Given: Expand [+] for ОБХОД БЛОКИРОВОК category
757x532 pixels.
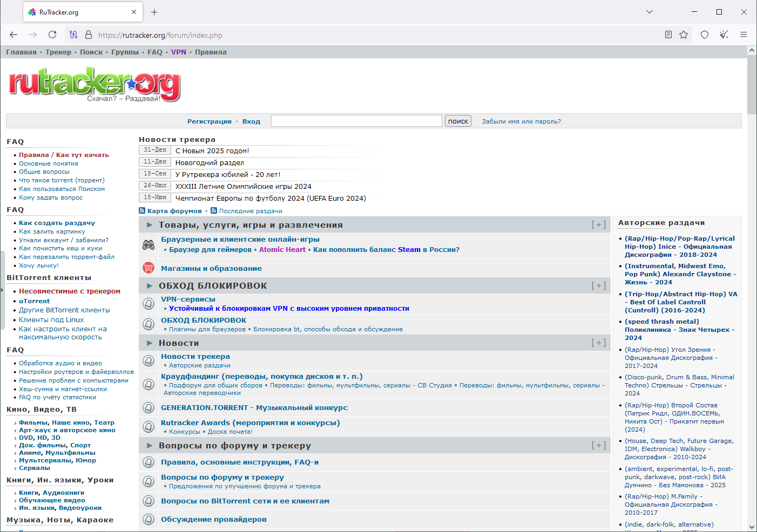Looking at the screenshot, I should pos(599,285).
